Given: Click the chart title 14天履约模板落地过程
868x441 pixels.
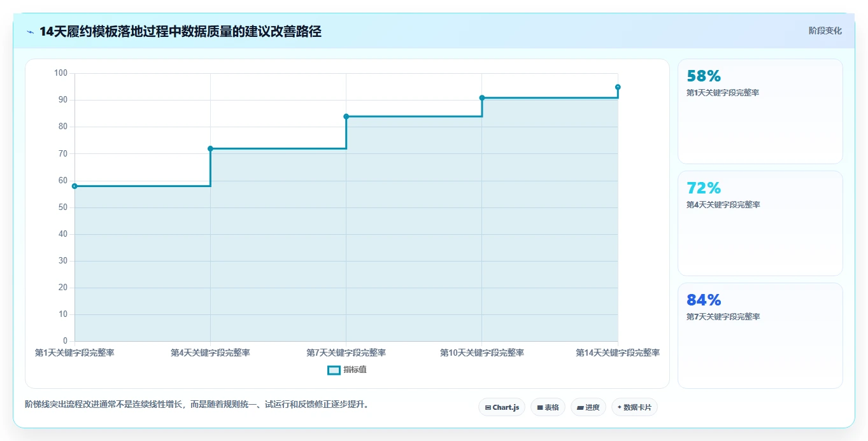Looking at the screenshot, I should point(180,32).
